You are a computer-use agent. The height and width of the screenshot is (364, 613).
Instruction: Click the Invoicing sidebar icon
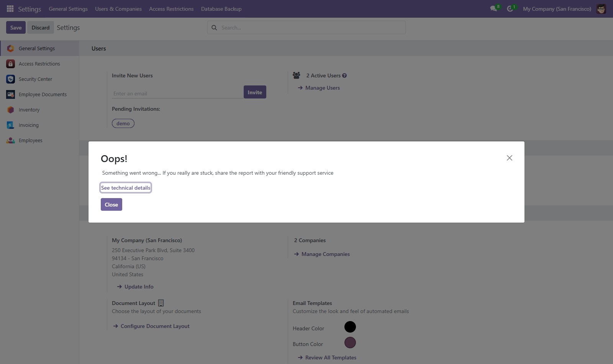click(x=11, y=125)
